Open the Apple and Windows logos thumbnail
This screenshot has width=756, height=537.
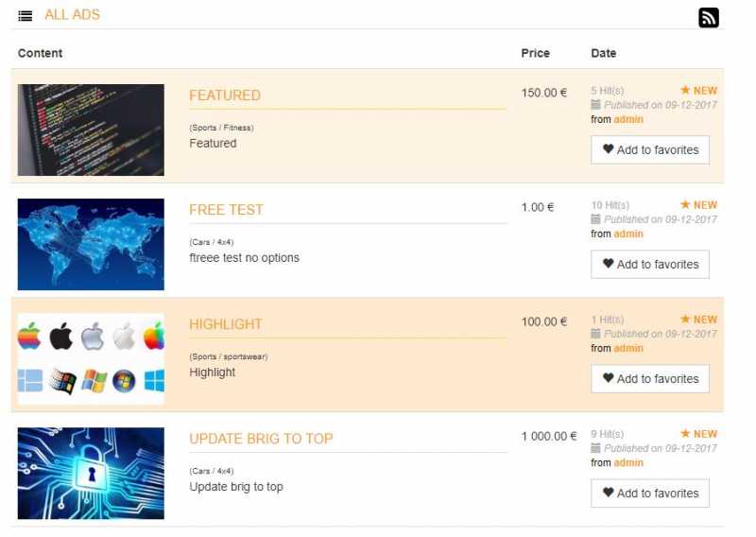(91, 358)
